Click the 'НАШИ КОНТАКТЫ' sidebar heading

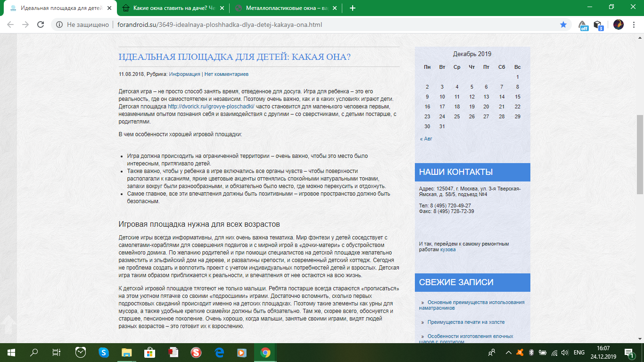coord(472,172)
